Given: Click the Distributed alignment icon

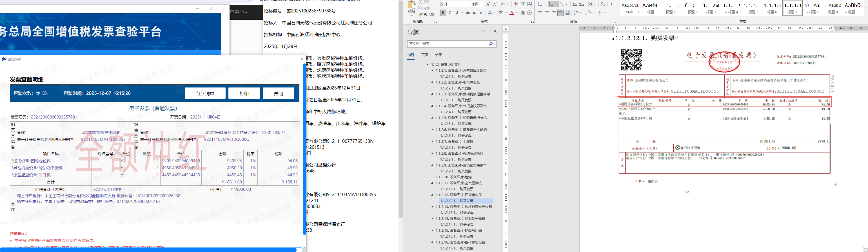Looking at the screenshot, I should 567,13.
